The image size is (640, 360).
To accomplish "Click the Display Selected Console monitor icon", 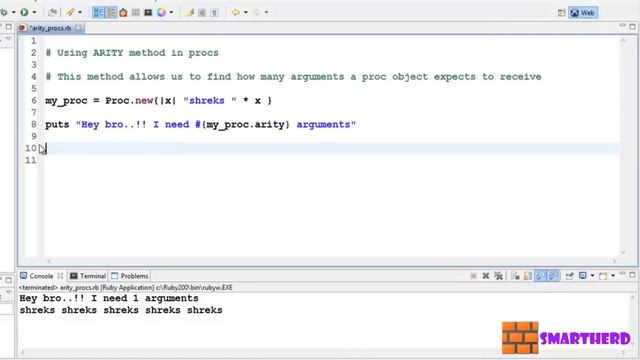I will tap(582, 276).
